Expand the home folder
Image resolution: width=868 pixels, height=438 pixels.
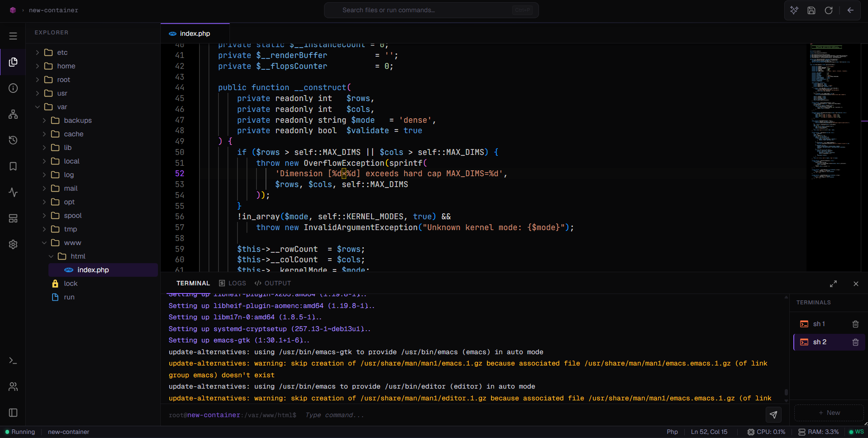(38, 66)
